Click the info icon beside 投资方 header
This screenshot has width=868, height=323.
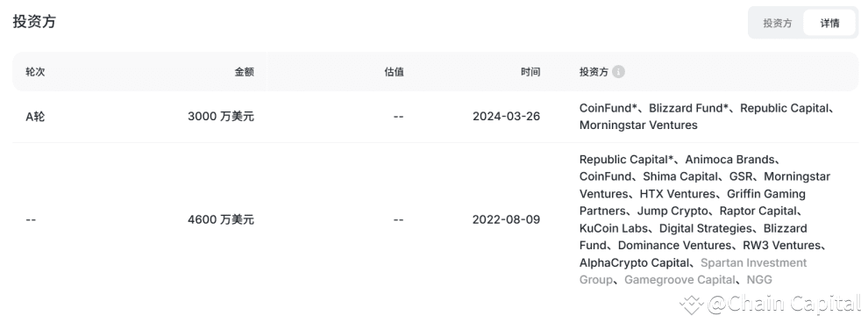[x=618, y=71]
